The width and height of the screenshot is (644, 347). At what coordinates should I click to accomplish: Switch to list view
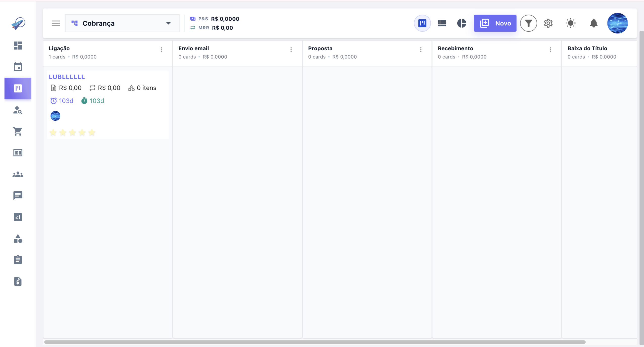442,23
